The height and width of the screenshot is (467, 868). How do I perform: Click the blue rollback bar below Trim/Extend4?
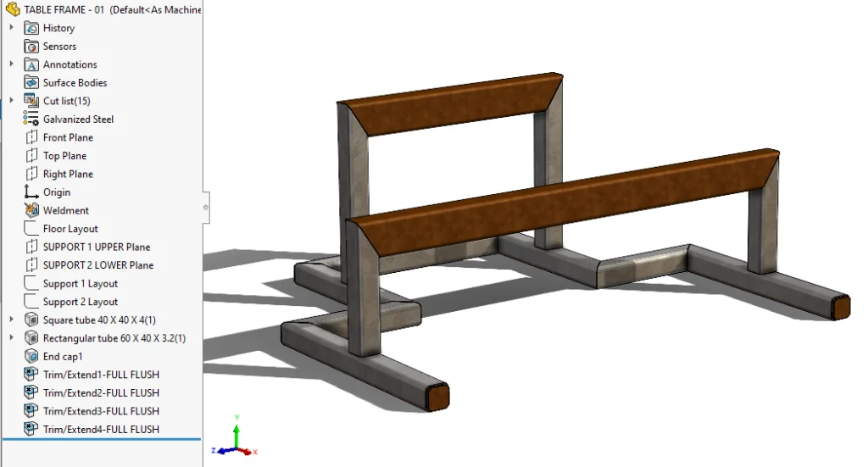point(102,440)
